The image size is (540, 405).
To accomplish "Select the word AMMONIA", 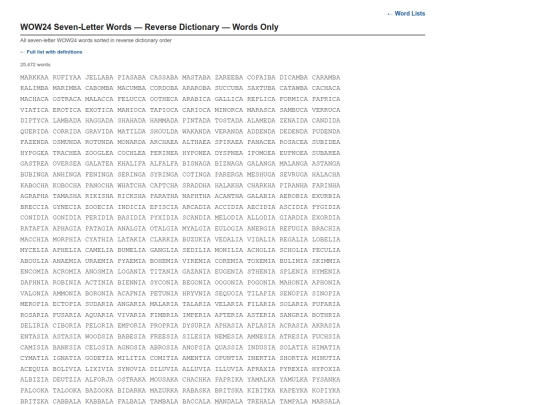I will click(x=67, y=293).
